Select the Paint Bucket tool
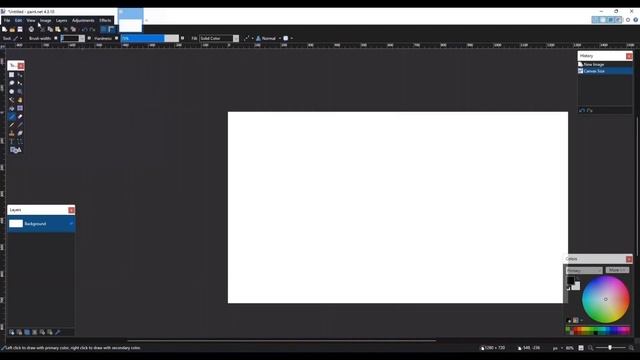The image size is (640, 360). pos(11,108)
